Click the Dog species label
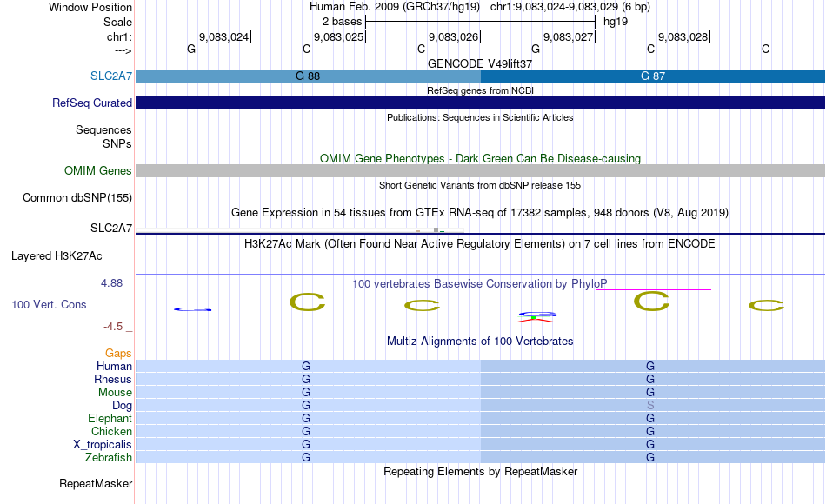826x504 pixels. click(123, 406)
